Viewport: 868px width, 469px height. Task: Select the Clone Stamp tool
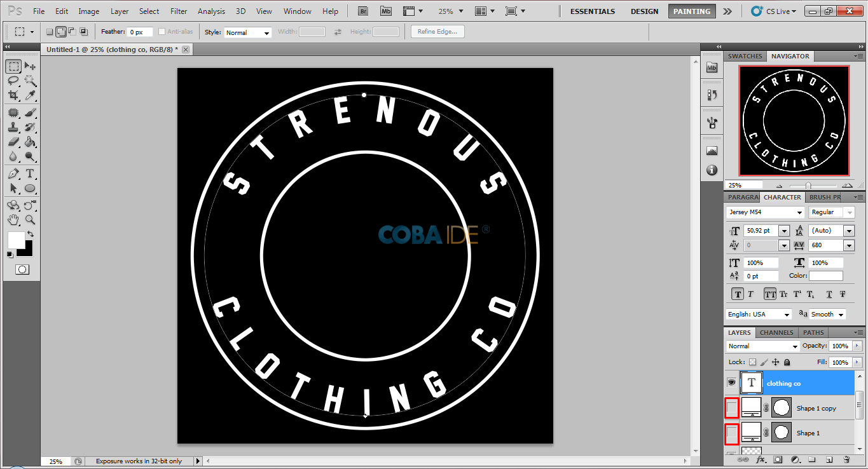[x=13, y=127]
